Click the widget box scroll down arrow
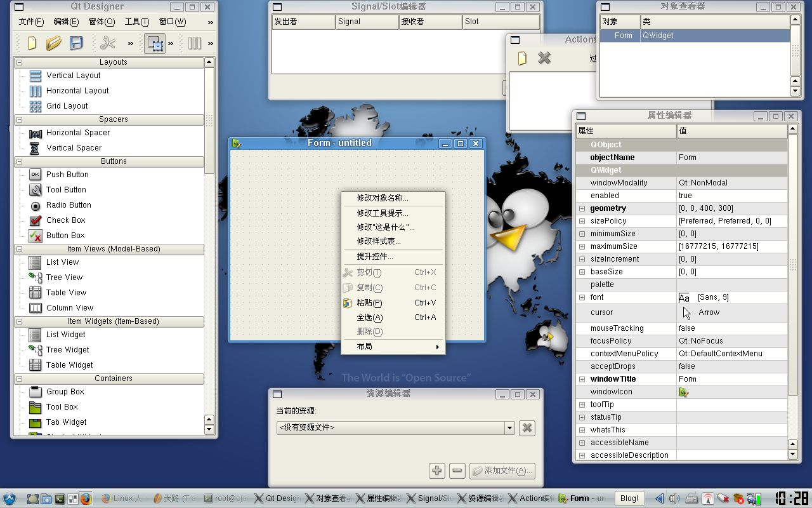The width and height of the screenshot is (812, 508). pos(209,430)
